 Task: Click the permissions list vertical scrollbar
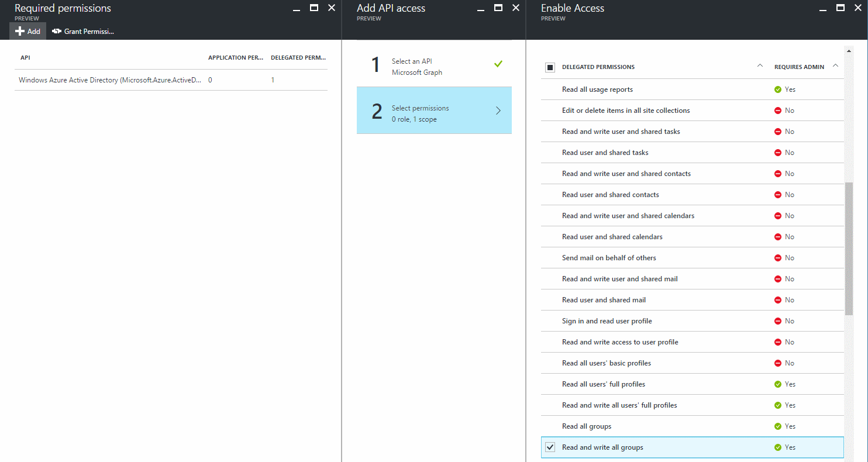tap(849, 249)
